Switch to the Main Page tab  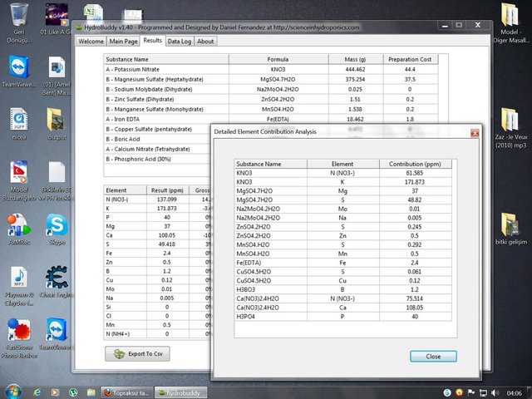point(124,42)
